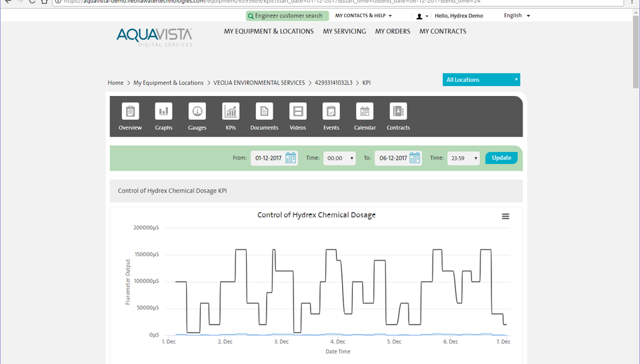Click the browser home icon
Image resolution: width=640 pixels, height=364 pixels.
pos(45,1)
